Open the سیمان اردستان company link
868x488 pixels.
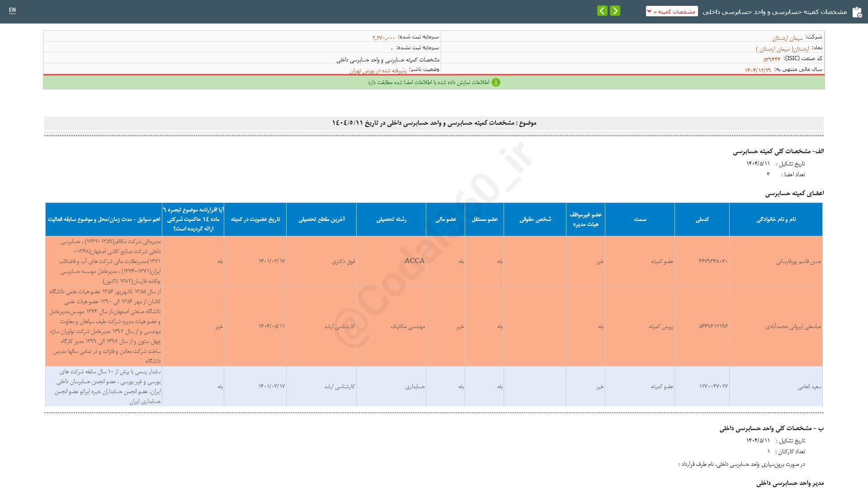[x=788, y=38]
